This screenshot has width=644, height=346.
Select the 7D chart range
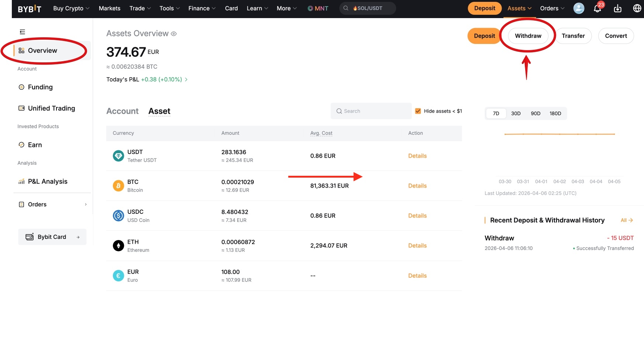coord(496,113)
